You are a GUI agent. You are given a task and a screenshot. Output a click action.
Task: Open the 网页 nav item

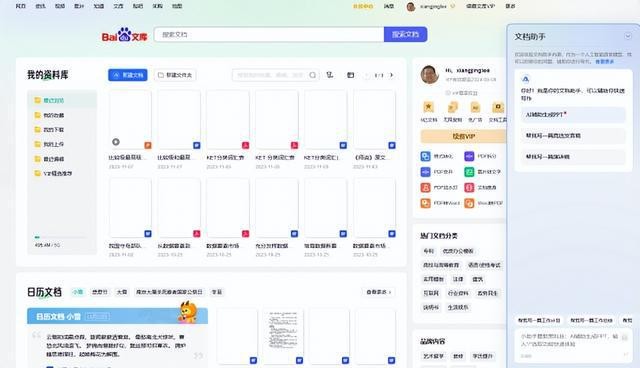(20, 6)
